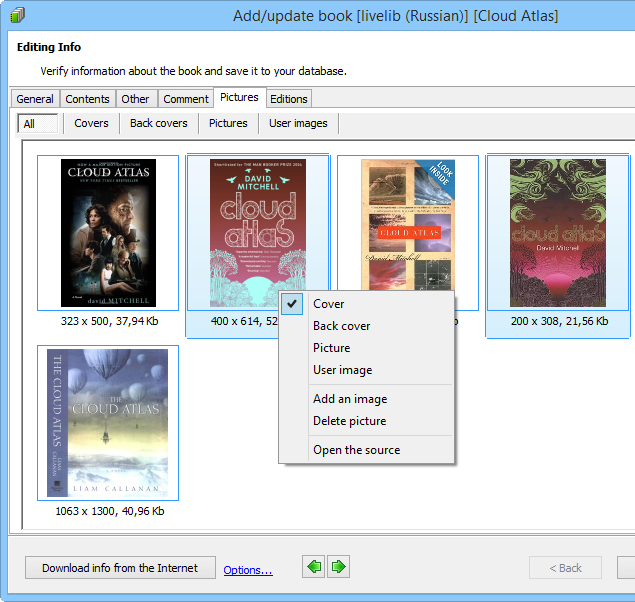Open the Editions tab

coord(289,99)
